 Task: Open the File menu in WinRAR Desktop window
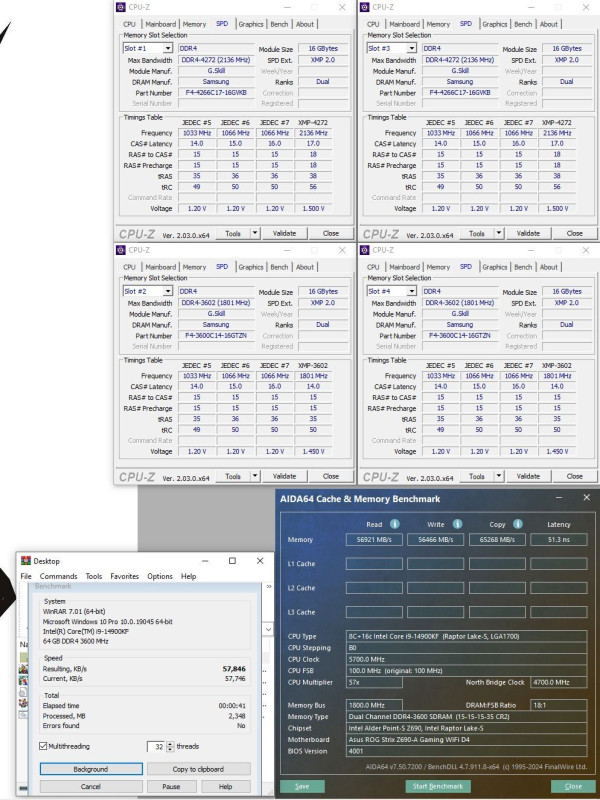coord(26,576)
